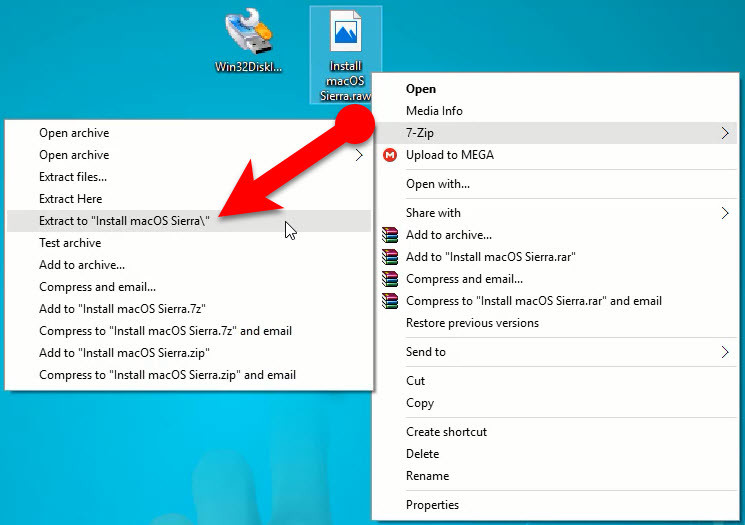Open file Properties
Viewport: 745px width, 525px height.
[555, 505]
